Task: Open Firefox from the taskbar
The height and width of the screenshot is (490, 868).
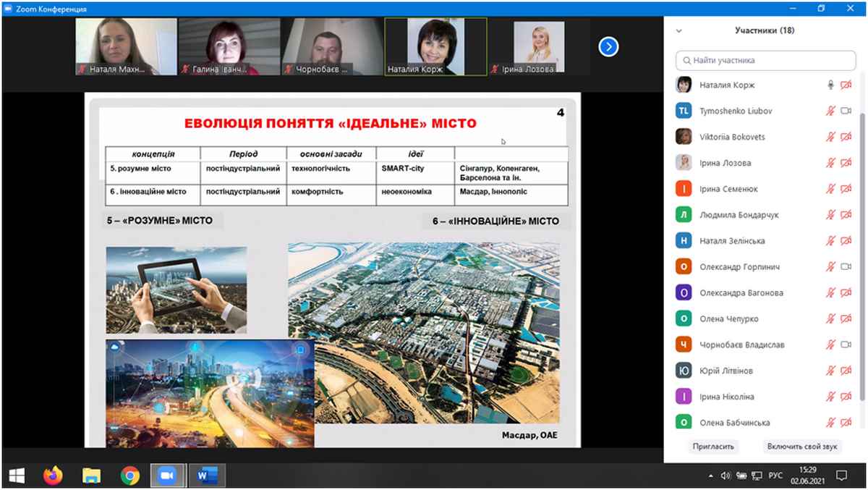Action: coord(53,476)
